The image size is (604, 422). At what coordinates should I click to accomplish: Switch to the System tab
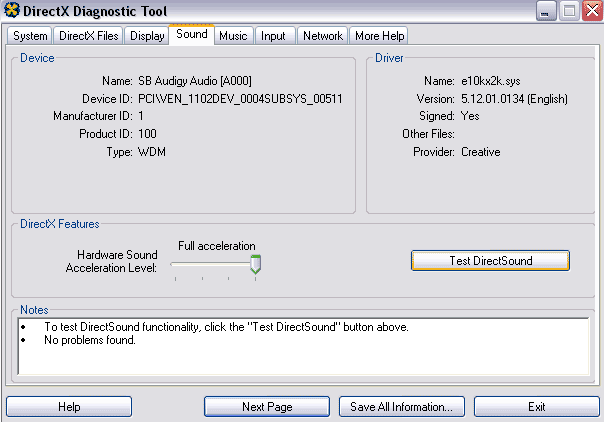point(30,36)
